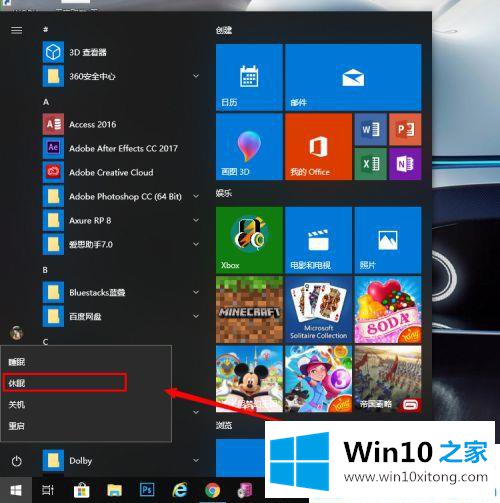This screenshot has width=500, height=503.
Task: Click Adobe Photoshop CC (64 Bit) folder entry
Action: [x=122, y=196]
